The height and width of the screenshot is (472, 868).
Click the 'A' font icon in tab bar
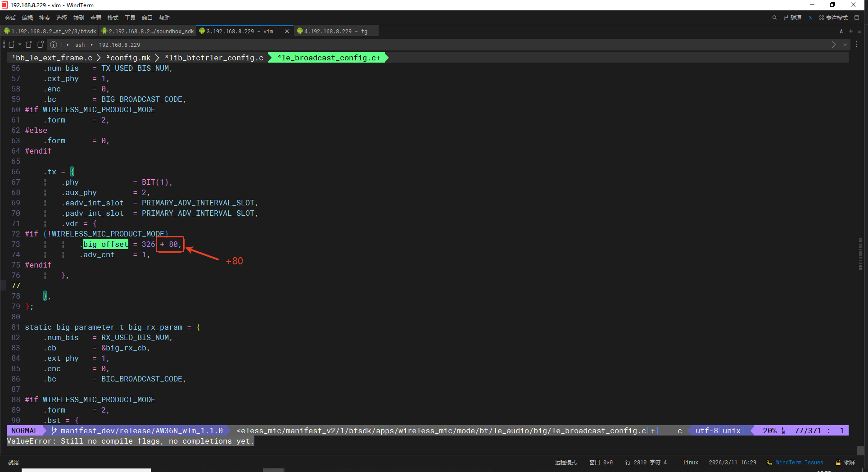point(841,31)
